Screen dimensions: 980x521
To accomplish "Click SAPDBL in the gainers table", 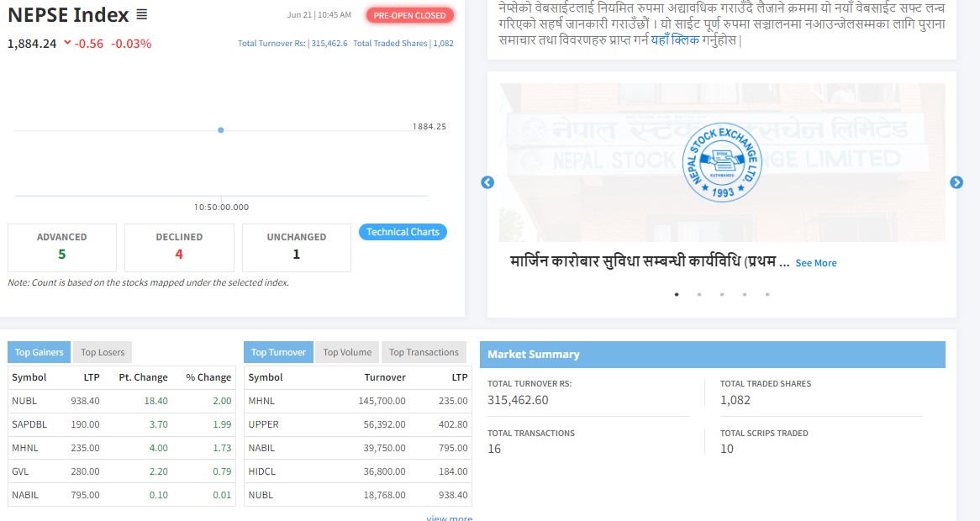I will pyautogui.click(x=29, y=424).
